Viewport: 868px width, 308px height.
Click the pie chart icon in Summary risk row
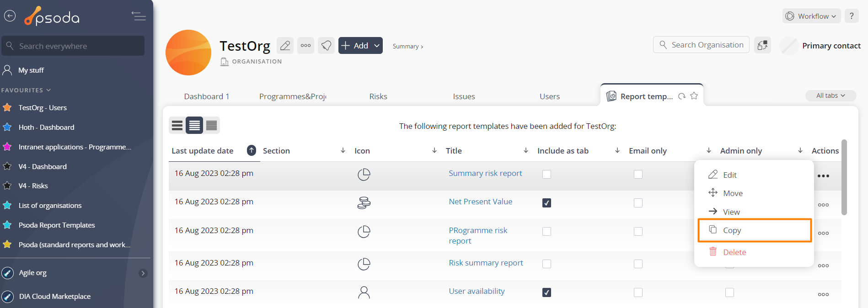(x=364, y=175)
